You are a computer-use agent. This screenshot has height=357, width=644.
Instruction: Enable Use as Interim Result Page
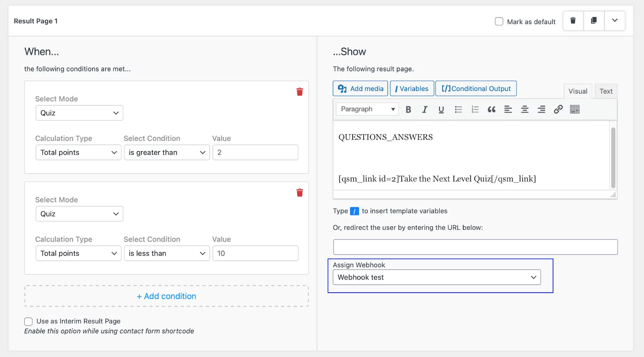pos(29,322)
